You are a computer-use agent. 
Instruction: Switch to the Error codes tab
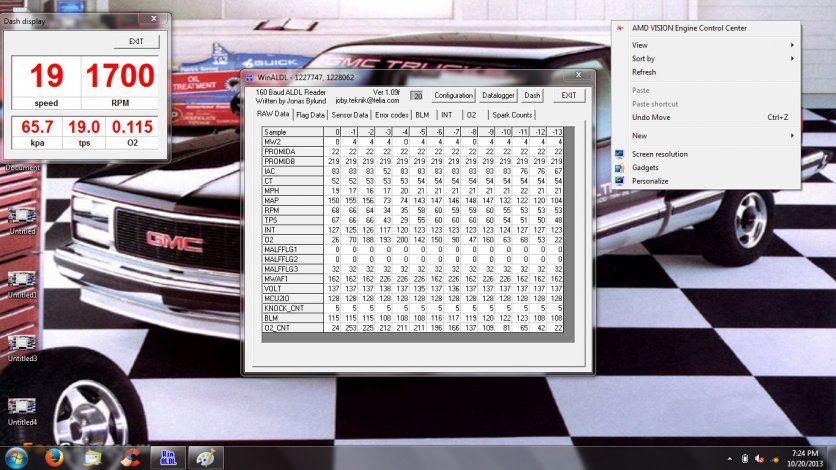(x=391, y=115)
